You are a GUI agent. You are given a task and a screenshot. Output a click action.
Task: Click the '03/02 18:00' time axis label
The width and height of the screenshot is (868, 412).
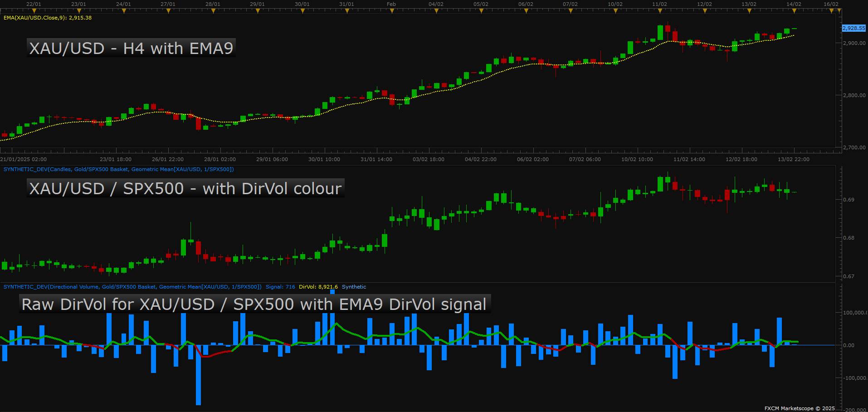click(429, 159)
